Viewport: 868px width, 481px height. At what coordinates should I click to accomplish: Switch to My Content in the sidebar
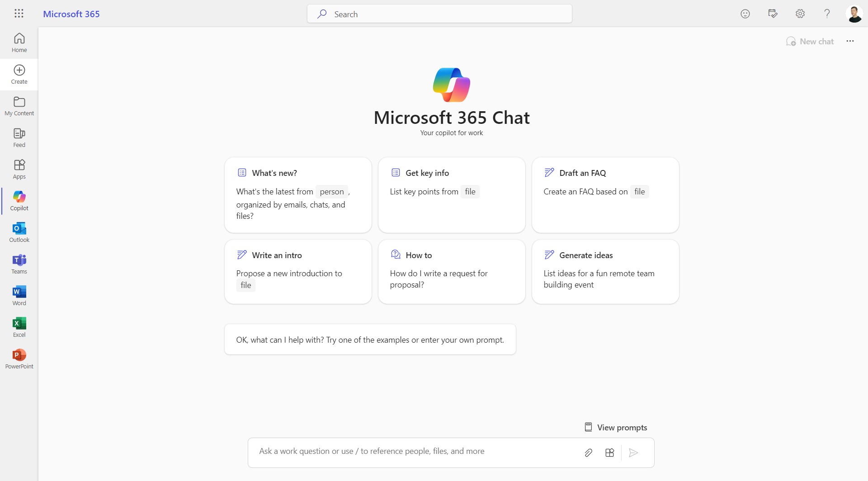tap(19, 106)
